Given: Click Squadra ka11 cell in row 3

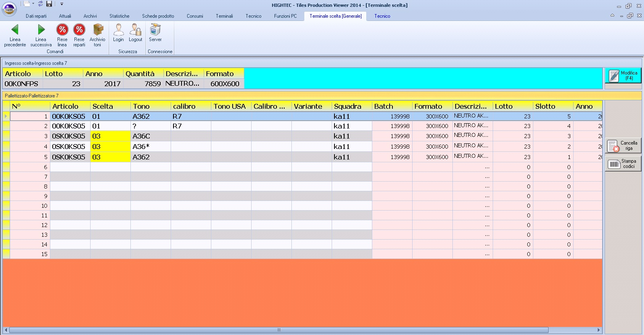Looking at the screenshot, I should [x=352, y=136].
